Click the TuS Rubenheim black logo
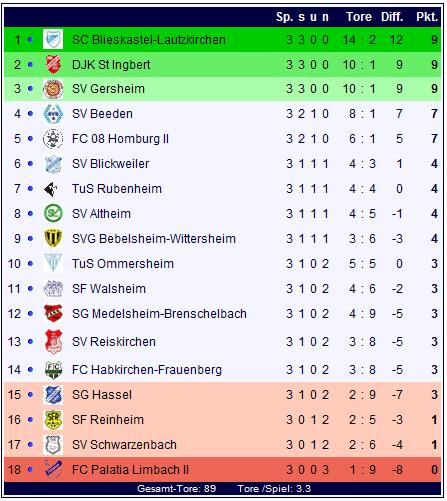The width and height of the screenshot is (447, 501). [x=51, y=189]
